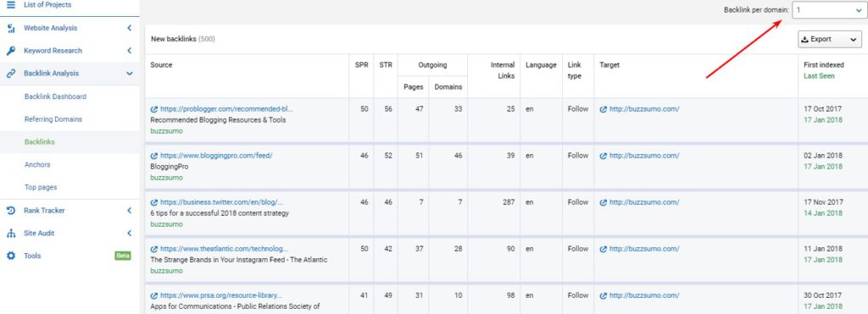
Task: Expand the Website Analysis chevron
Action: (x=129, y=28)
